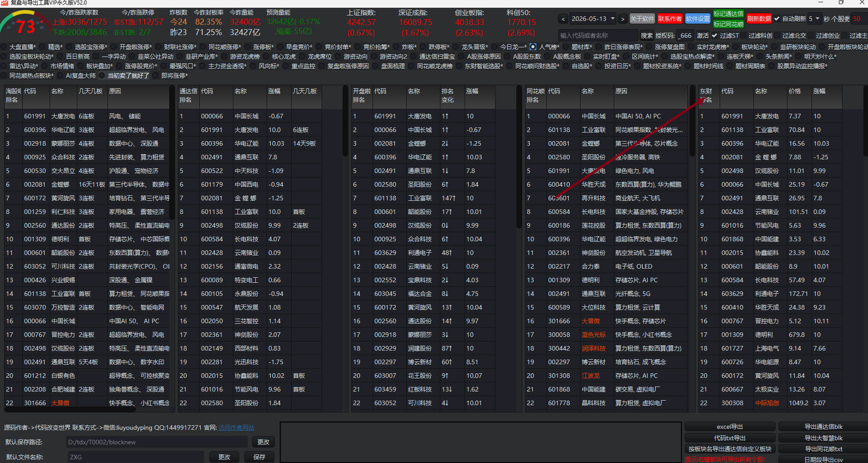Go to next date with right arrow

623,19
